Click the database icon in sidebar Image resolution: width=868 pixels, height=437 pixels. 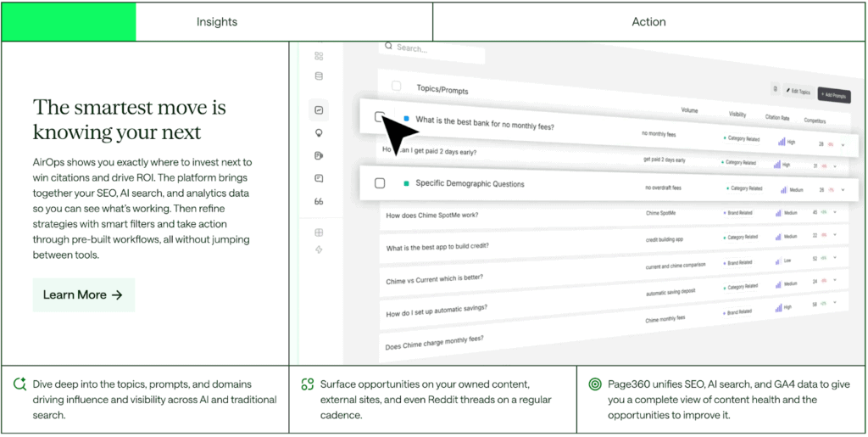319,76
